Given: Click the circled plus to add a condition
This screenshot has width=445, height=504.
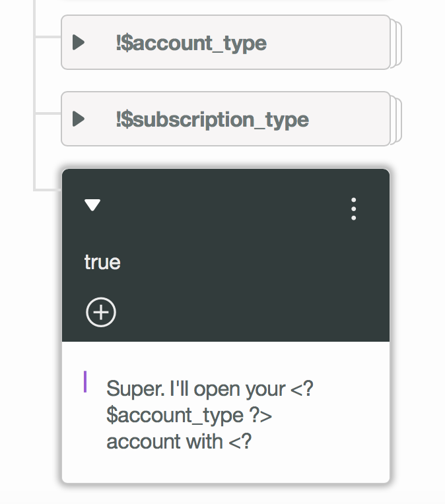Looking at the screenshot, I should click(100, 312).
